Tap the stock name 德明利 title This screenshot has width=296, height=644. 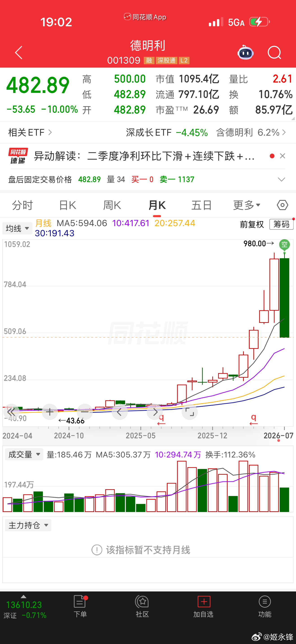pyautogui.click(x=148, y=46)
